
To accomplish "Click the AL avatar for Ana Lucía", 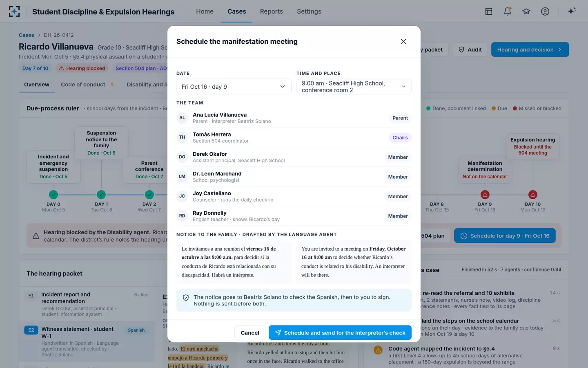I will 182,118.
